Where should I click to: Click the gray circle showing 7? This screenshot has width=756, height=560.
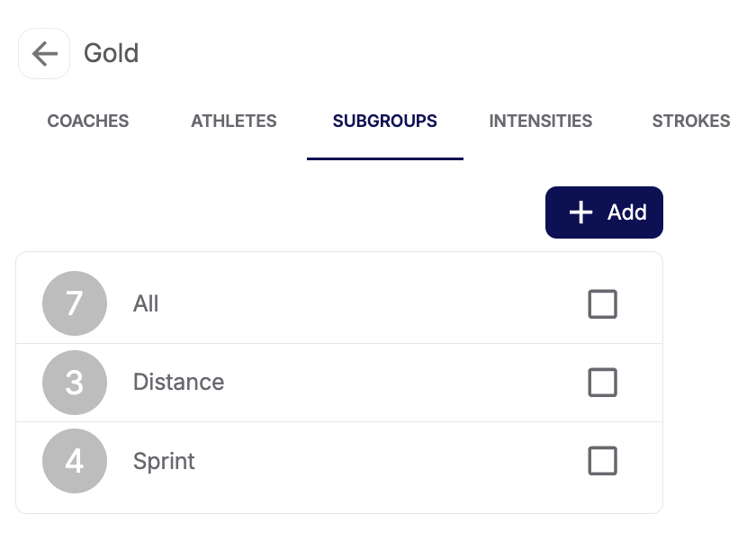(75, 303)
